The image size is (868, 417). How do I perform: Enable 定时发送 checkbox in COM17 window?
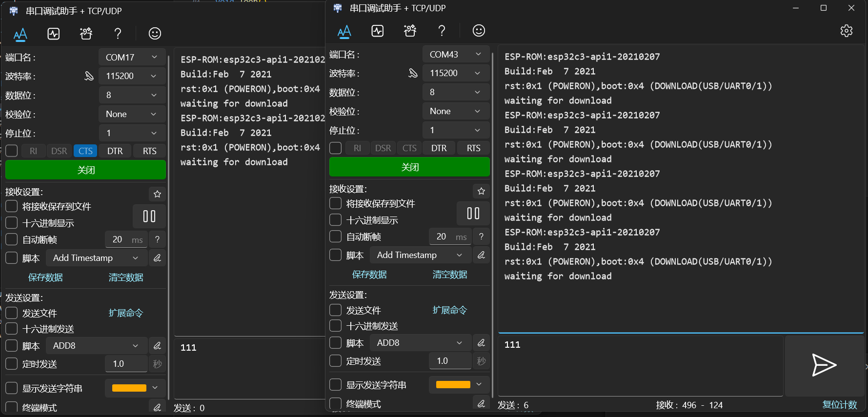click(12, 364)
